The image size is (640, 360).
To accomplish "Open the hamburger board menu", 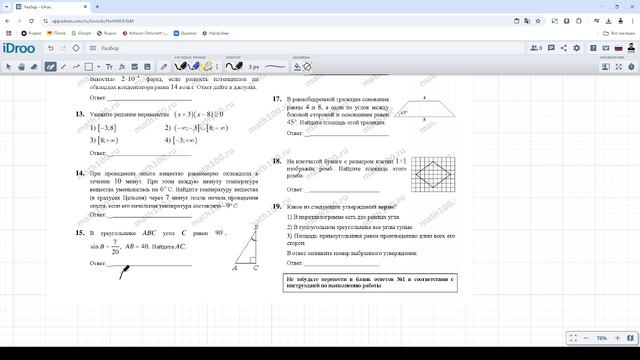I will 93,48.
